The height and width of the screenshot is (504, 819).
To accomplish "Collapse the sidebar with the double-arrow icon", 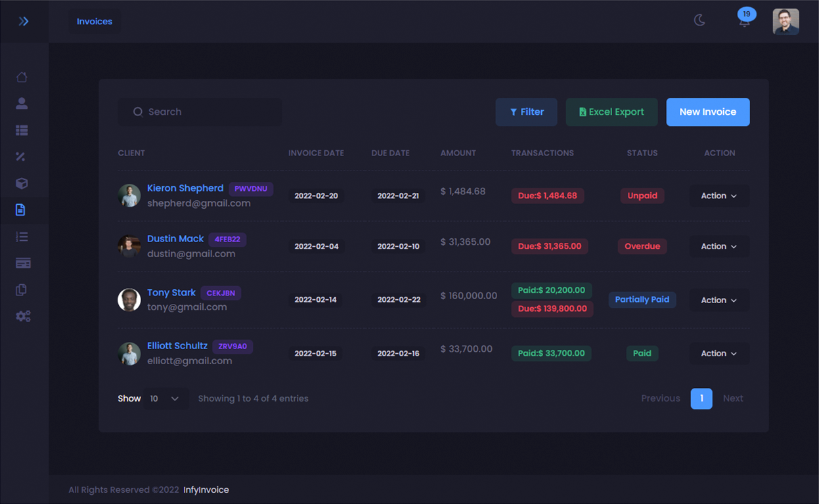I will (x=24, y=20).
